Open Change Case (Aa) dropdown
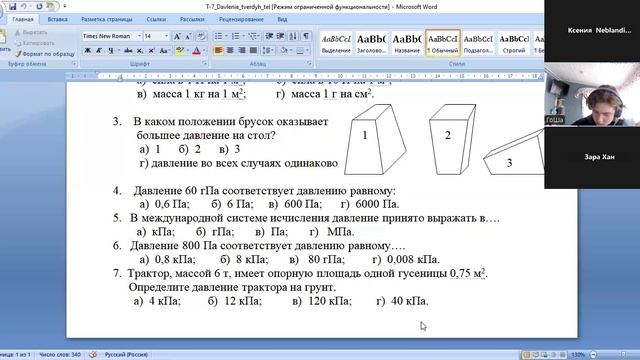This screenshot has height=360, width=640. pos(164,51)
